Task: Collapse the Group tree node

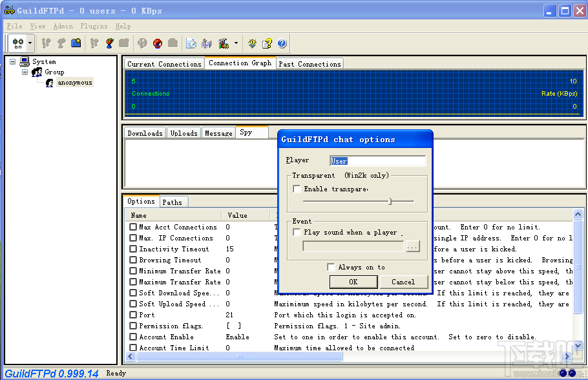Action: pos(25,72)
